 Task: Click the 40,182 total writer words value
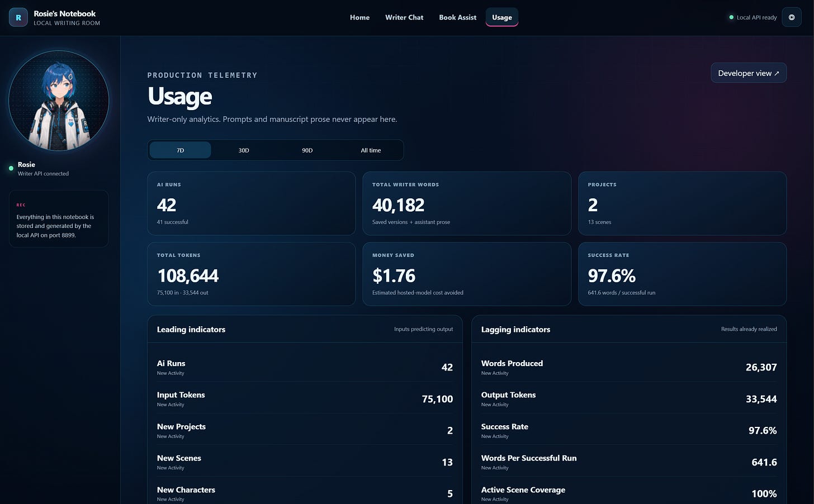tap(399, 205)
